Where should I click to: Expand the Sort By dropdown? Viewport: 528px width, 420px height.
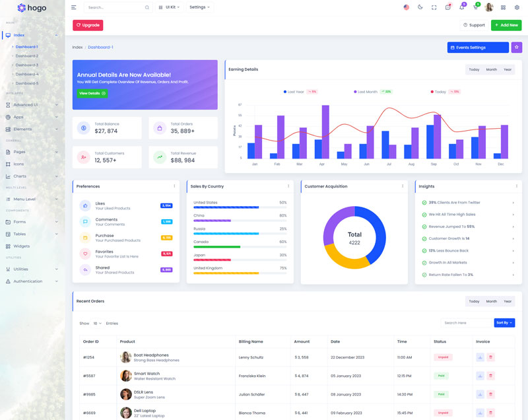click(504, 323)
